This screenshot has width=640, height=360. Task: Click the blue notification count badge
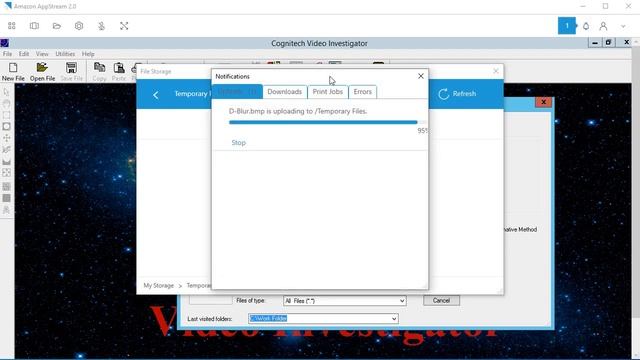point(567,26)
